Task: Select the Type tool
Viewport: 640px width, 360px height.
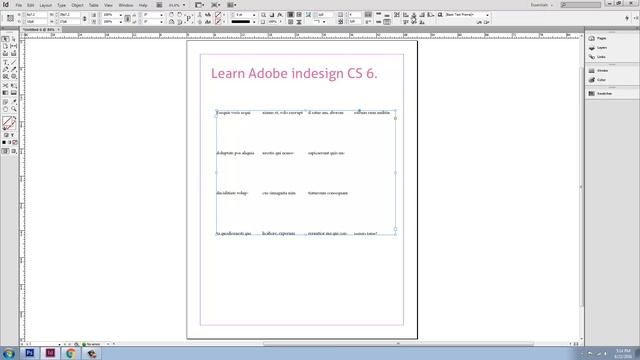Action: click(5, 62)
